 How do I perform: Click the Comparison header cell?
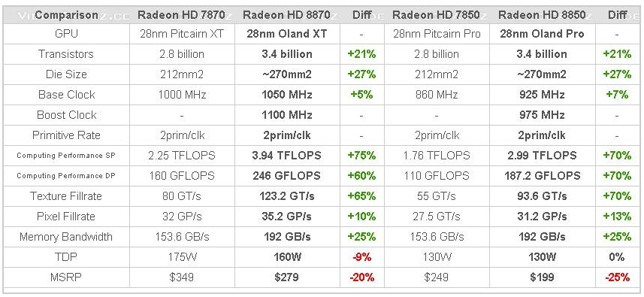coord(66,15)
